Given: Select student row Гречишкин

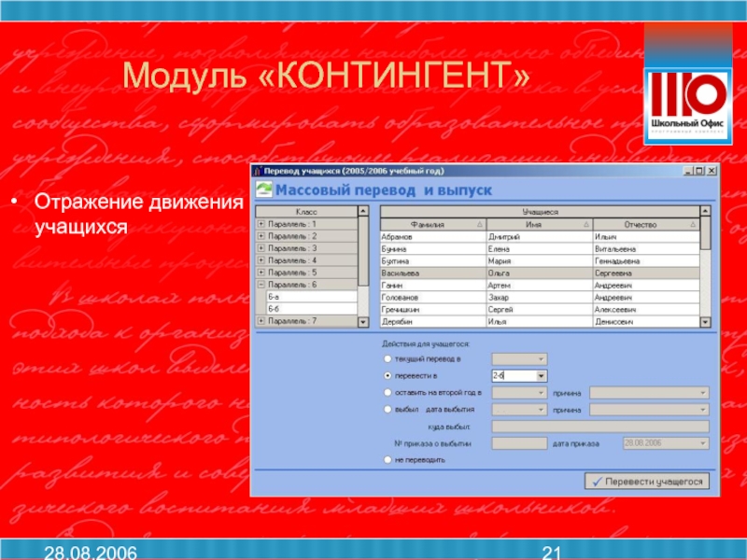Looking at the screenshot, I should click(x=540, y=310).
